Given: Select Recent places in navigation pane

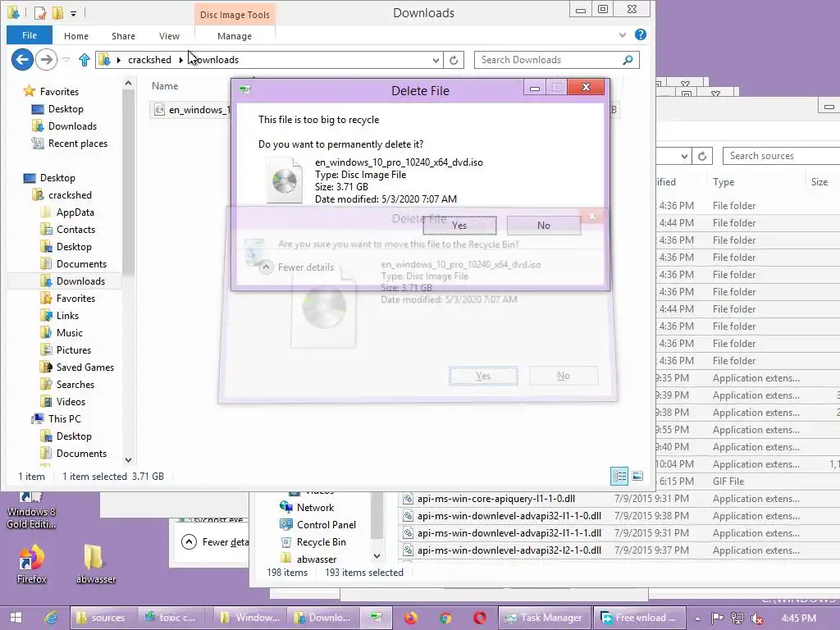Looking at the screenshot, I should tap(71, 143).
